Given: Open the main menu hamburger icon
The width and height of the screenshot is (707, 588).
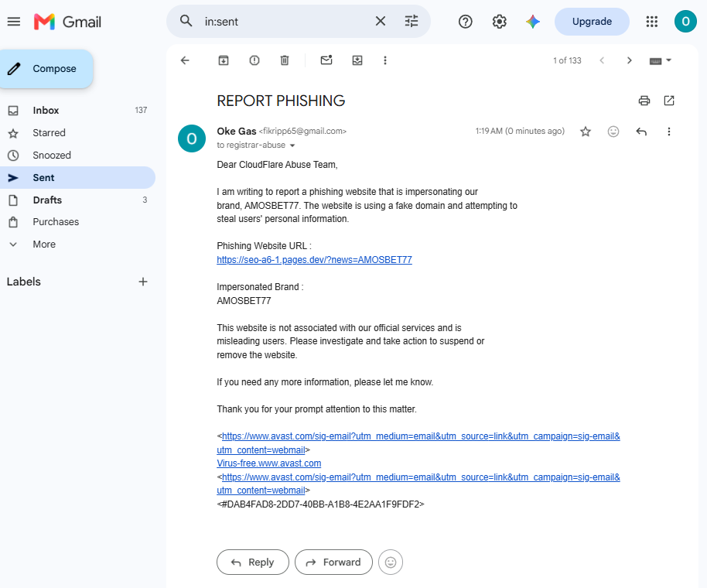Looking at the screenshot, I should [14, 21].
